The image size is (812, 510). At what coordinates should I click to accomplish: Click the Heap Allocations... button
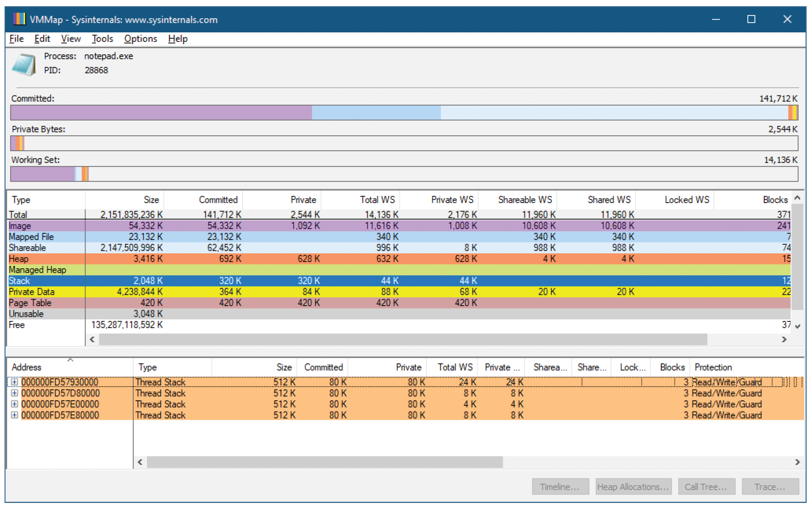[x=633, y=487]
